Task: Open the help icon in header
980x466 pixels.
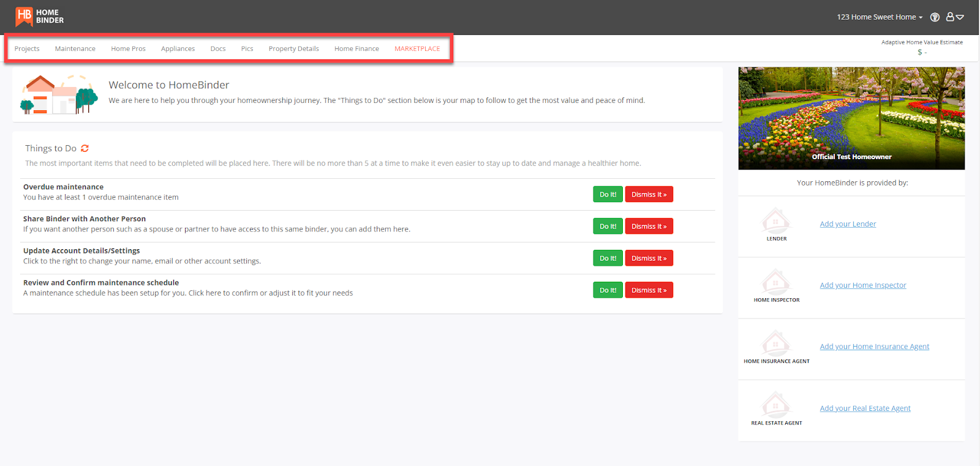Action: (935, 17)
